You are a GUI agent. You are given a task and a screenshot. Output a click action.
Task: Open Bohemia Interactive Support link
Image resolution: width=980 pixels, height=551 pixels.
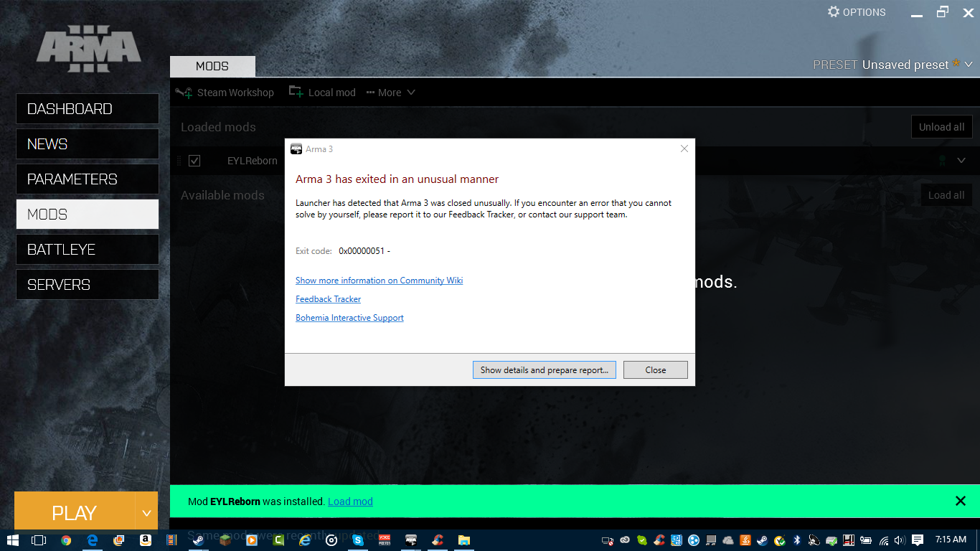point(350,318)
